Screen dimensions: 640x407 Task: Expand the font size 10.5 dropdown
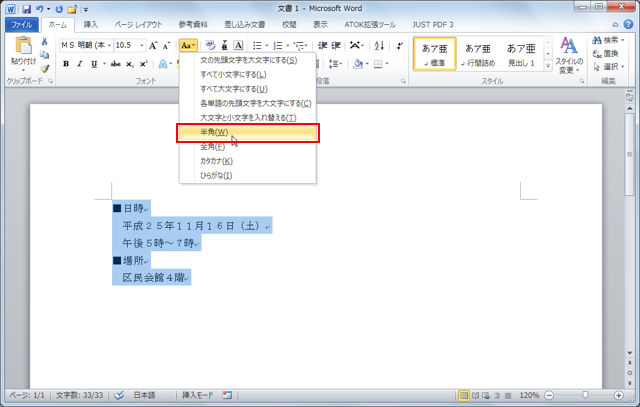point(141,45)
